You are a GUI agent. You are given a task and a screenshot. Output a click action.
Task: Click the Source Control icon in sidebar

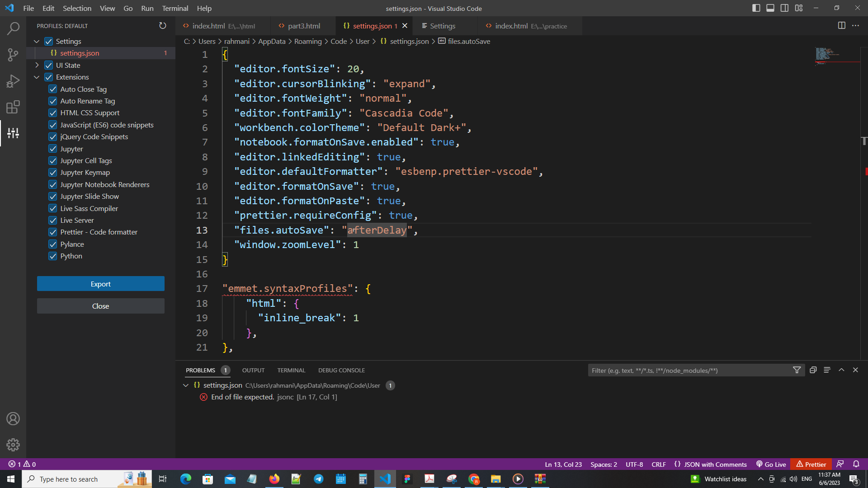pyautogui.click(x=13, y=54)
